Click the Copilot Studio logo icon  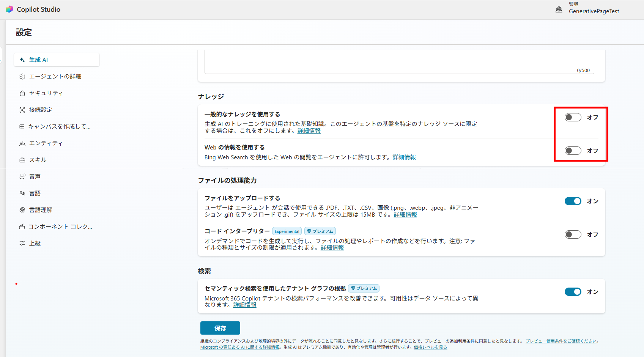9,9
